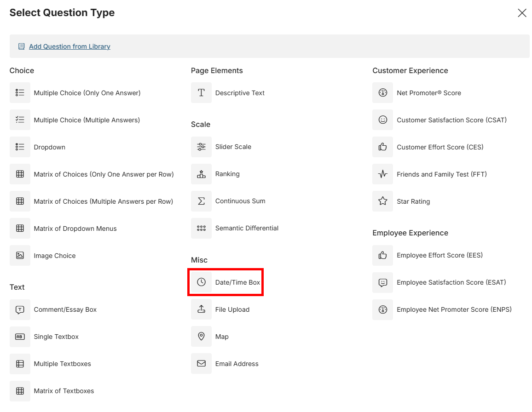The height and width of the screenshot is (412, 532).
Task: Choose Multiple Choice (Multiple Answers) label
Action: (87, 120)
